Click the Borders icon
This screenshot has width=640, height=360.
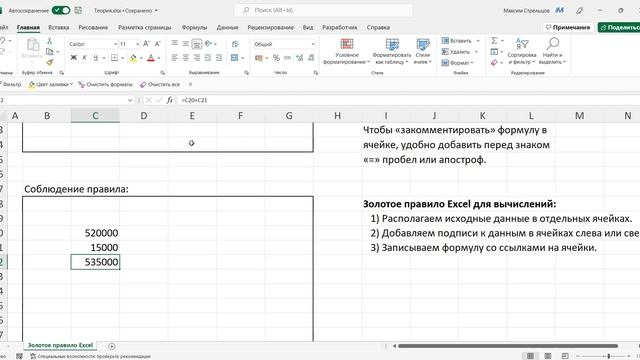pos(114,58)
